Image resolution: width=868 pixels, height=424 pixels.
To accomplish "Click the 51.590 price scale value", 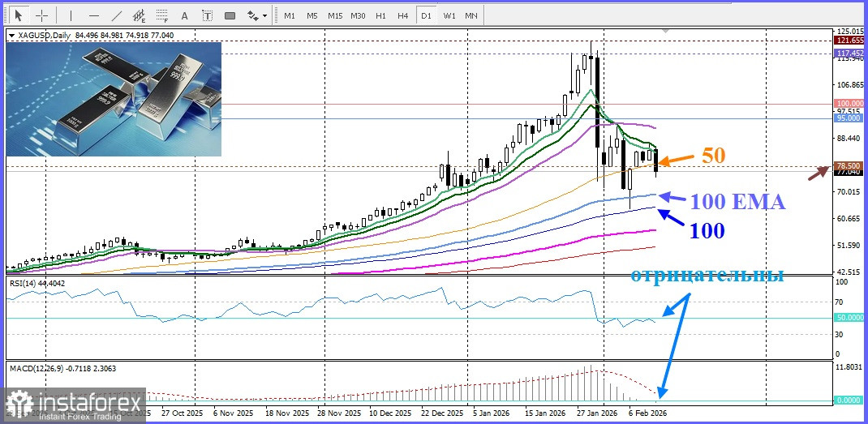I will click(849, 245).
